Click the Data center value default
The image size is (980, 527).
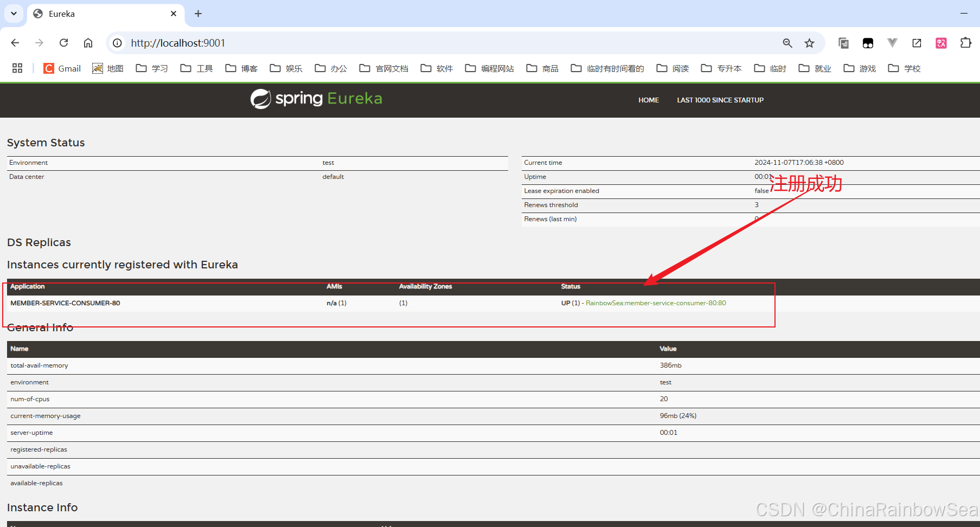(x=333, y=177)
